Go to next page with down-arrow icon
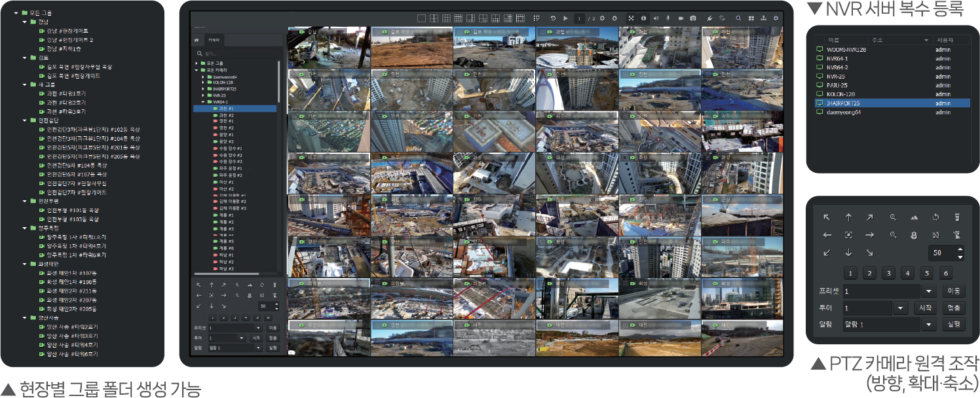Image resolution: width=980 pixels, height=398 pixels. coord(614,18)
